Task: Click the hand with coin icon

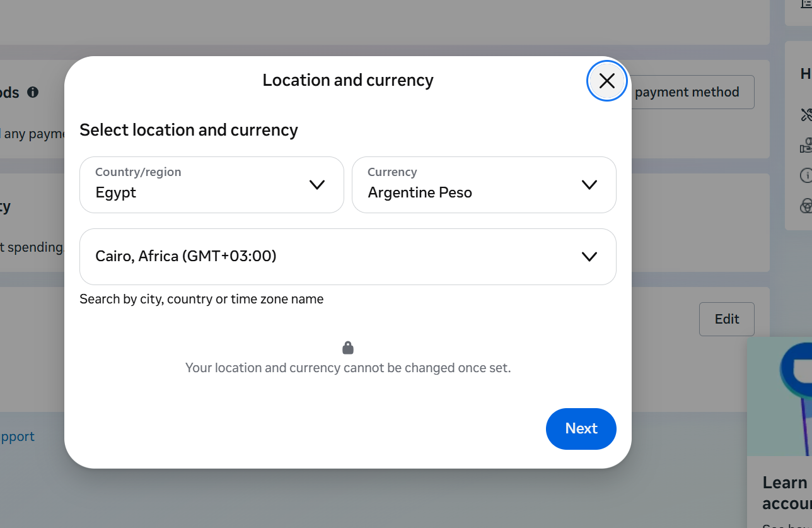Action: click(x=806, y=146)
